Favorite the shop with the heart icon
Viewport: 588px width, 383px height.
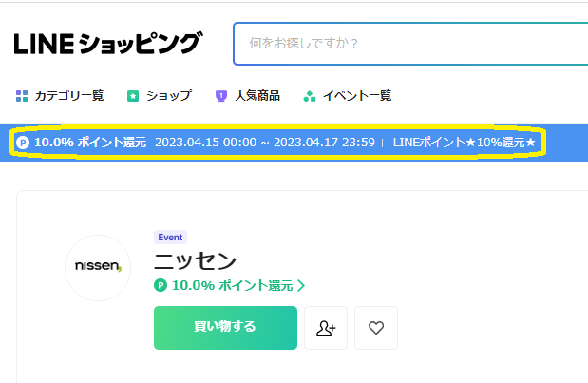pos(376,328)
